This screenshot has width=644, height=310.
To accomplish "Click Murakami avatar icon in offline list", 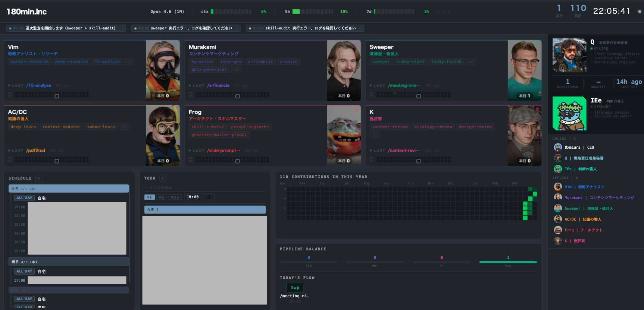I will pos(558,197).
